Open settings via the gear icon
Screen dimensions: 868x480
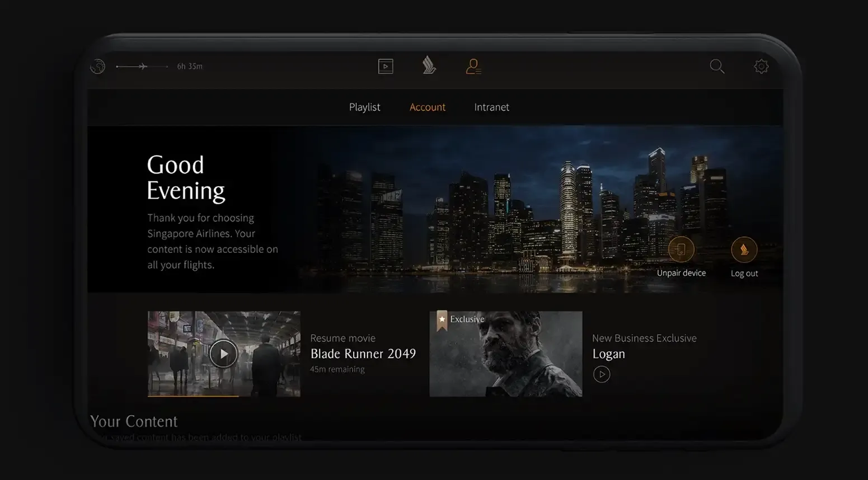(761, 67)
